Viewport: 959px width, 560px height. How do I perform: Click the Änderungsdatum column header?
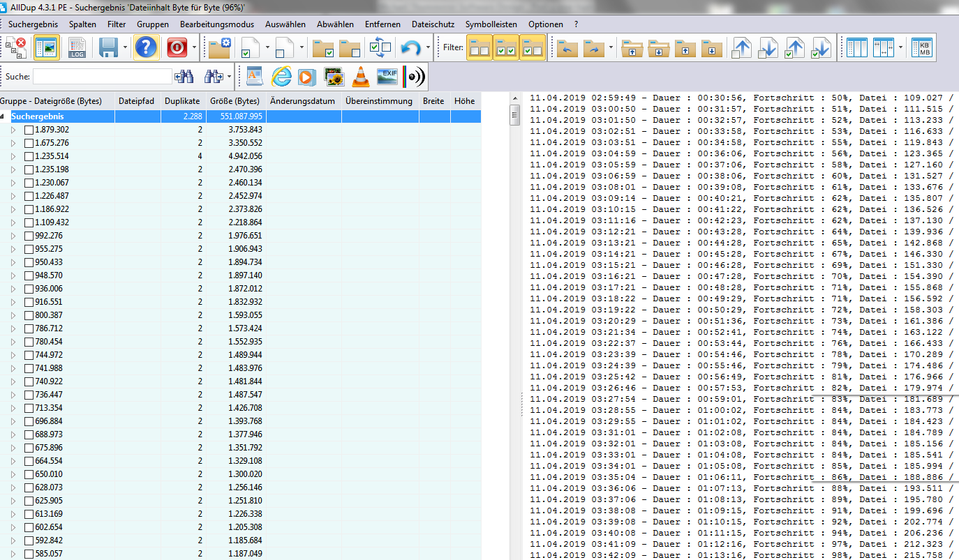coord(303,101)
